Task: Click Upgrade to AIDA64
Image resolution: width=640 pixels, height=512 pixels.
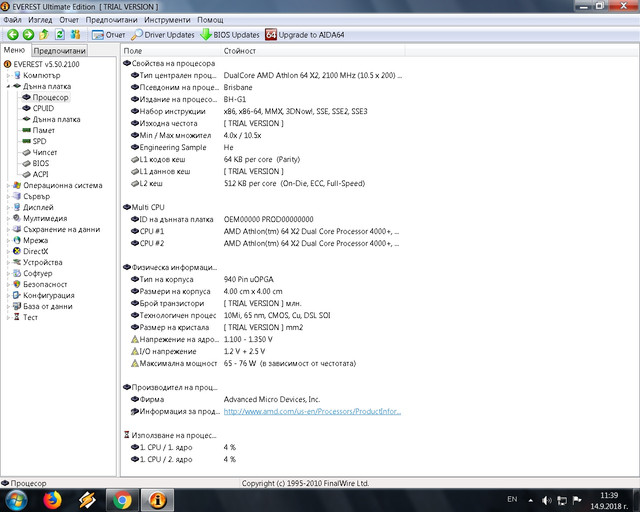Action: tap(304, 35)
